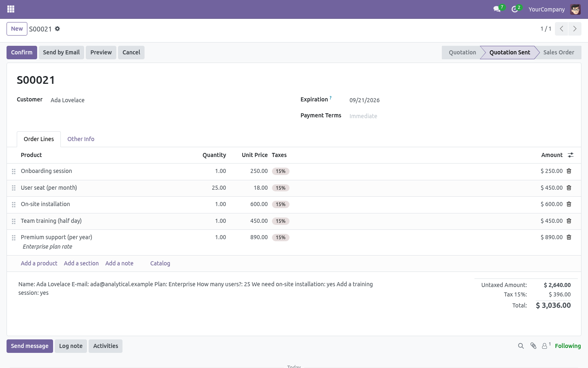This screenshot has width=588, height=368.
Task: Go to the previous record arrow
Action: 561,29
